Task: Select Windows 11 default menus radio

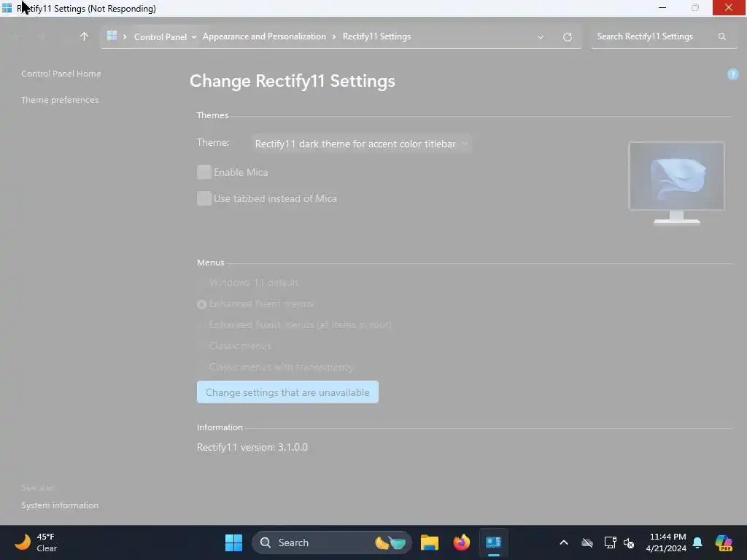Action: coord(202,283)
